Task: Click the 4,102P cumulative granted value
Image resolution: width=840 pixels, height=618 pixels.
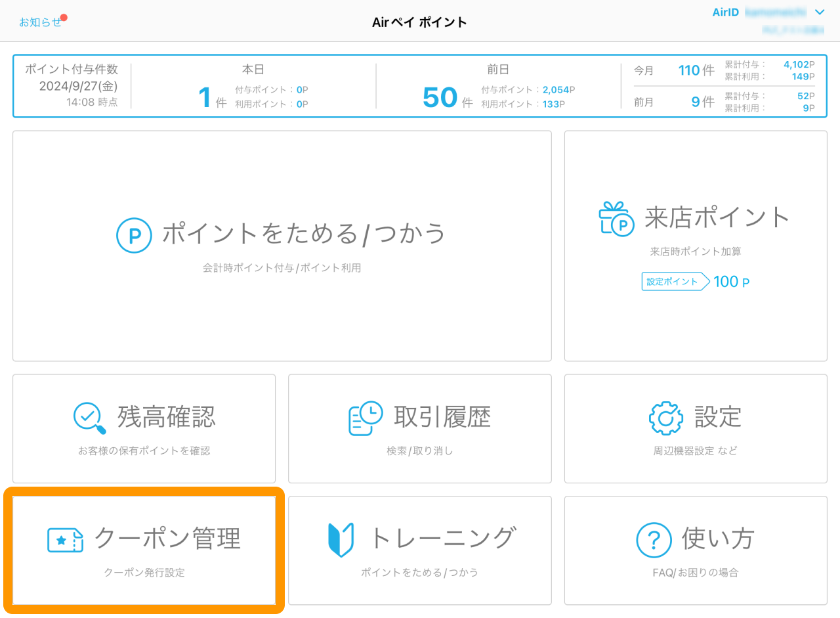Action: point(799,64)
